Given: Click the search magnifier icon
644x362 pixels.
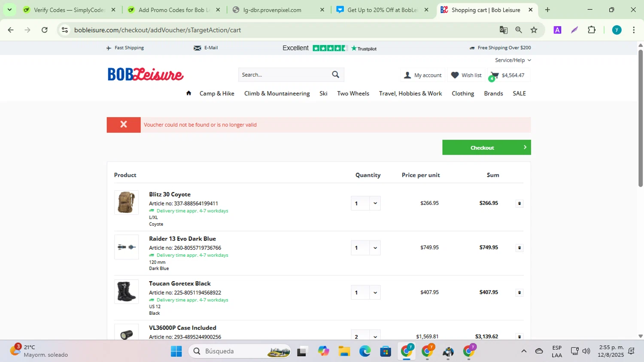Looking at the screenshot, I should pyautogui.click(x=336, y=75).
